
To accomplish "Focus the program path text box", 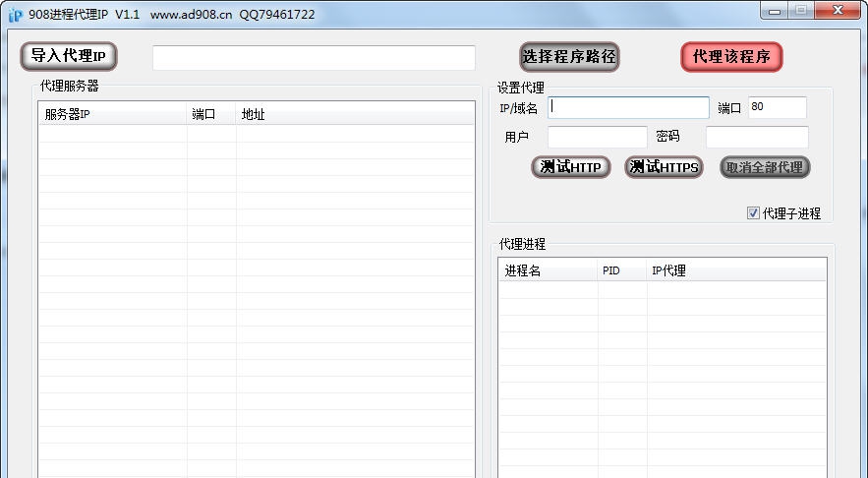I will pos(314,58).
